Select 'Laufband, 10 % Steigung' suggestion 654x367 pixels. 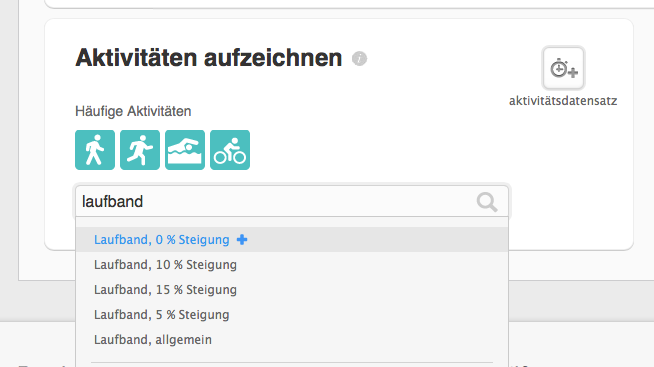(165, 264)
